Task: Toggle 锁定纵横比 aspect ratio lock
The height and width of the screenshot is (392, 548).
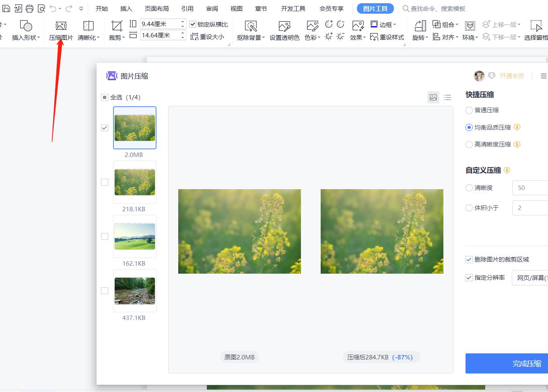Action: [193, 24]
